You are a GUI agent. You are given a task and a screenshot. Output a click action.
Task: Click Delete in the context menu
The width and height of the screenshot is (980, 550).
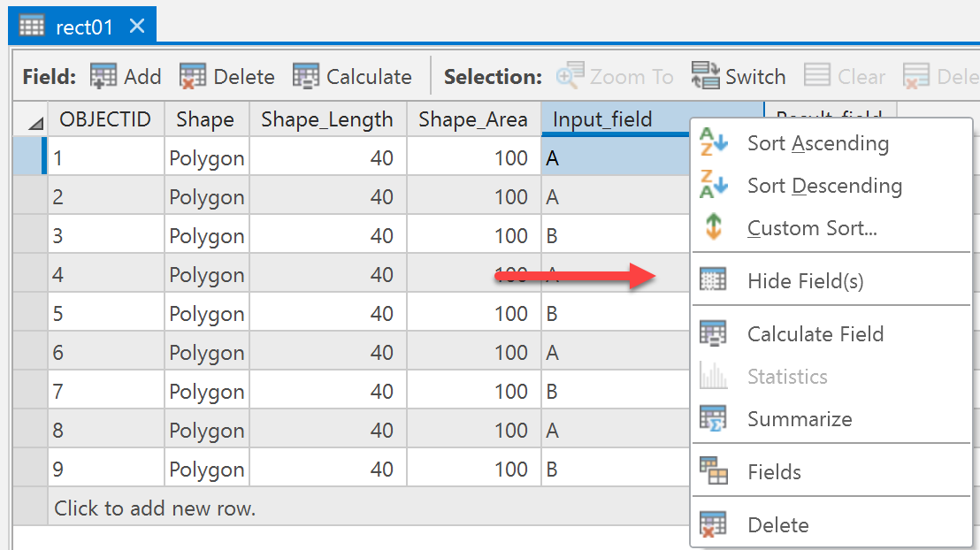click(777, 525)
